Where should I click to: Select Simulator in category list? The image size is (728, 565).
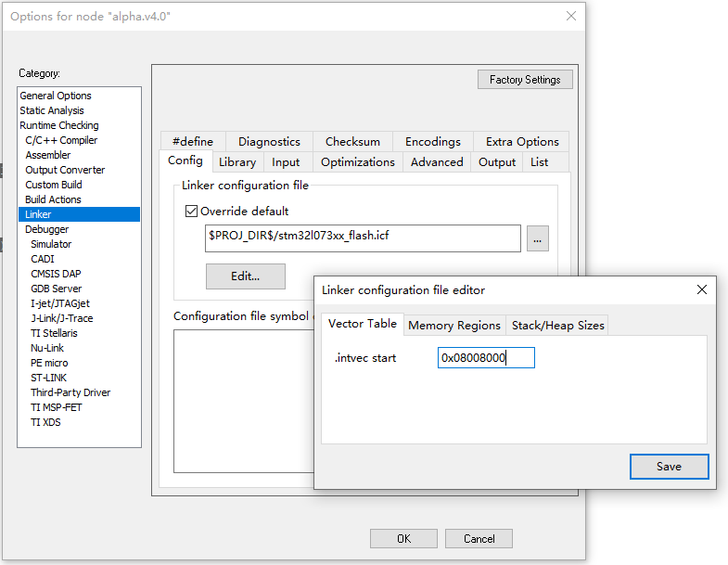coord(52,244)
